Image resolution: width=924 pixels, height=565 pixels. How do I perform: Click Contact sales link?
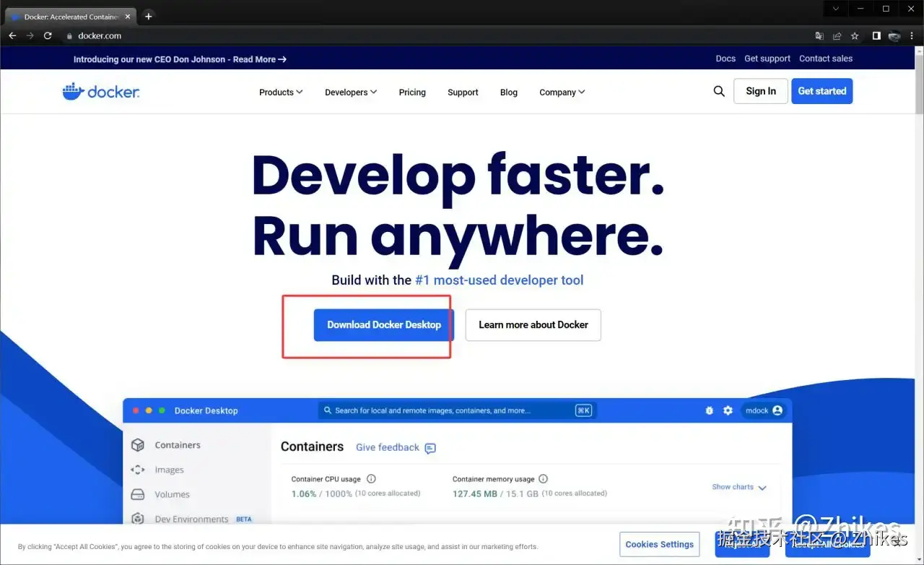click(826, 59)
